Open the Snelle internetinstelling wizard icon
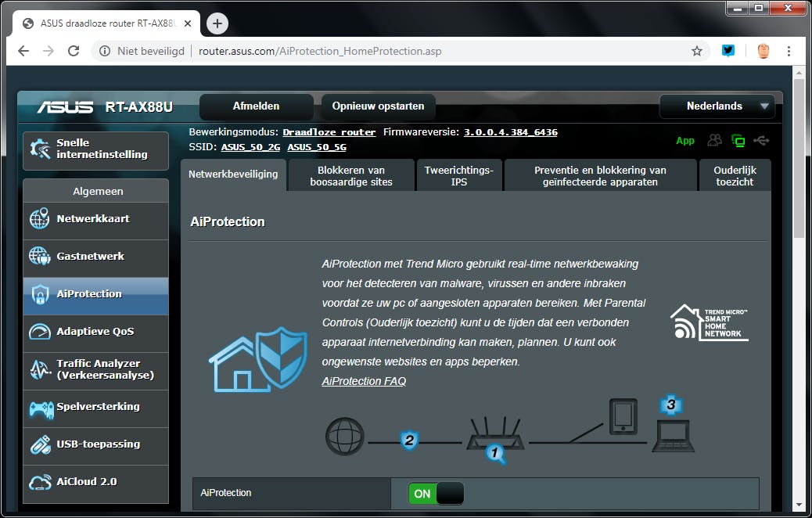 point(40,149)
